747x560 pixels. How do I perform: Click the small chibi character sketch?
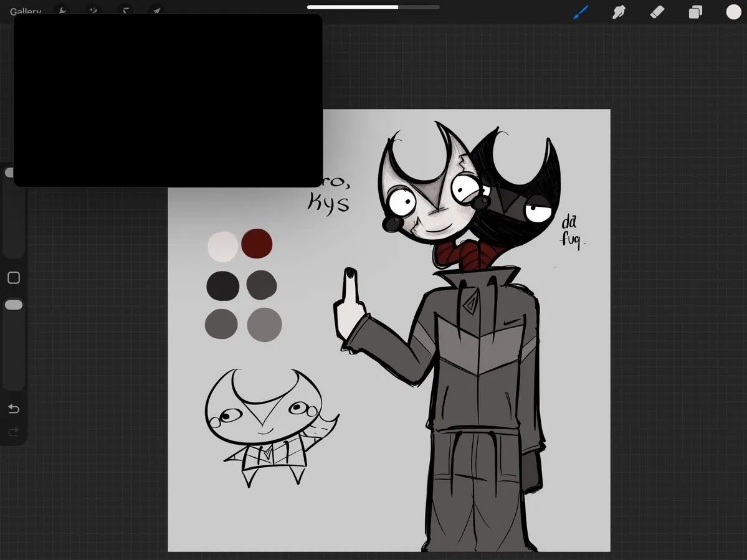[272, 427]
